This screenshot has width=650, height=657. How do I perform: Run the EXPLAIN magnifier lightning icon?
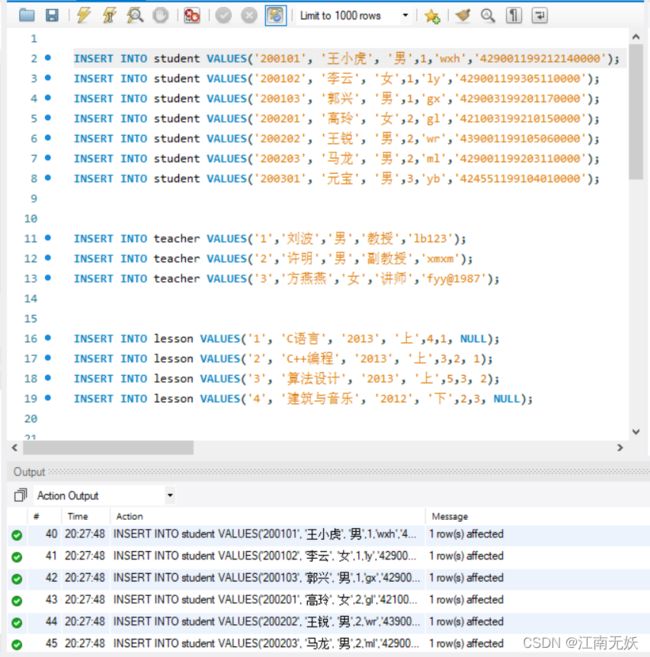(x=135, y=16)
